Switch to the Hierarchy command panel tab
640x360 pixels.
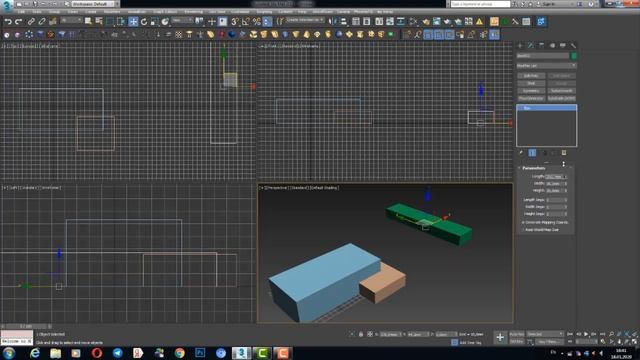[x=541, y=45]
